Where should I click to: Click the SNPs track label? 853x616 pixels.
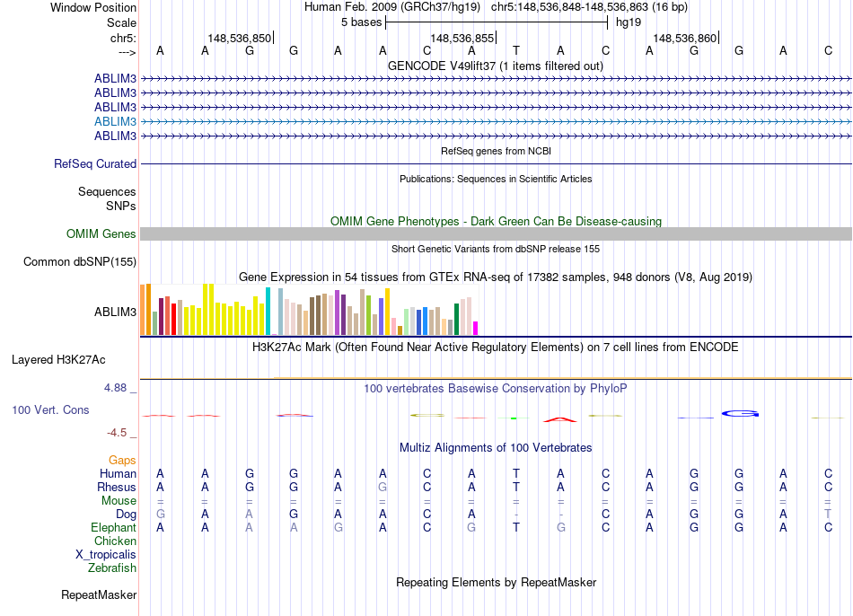121,206
